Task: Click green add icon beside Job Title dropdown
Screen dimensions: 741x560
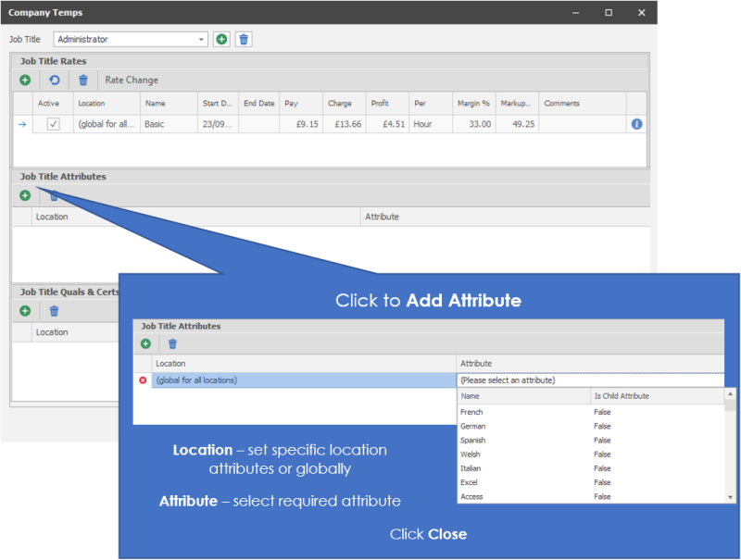Action: (221, 39)
